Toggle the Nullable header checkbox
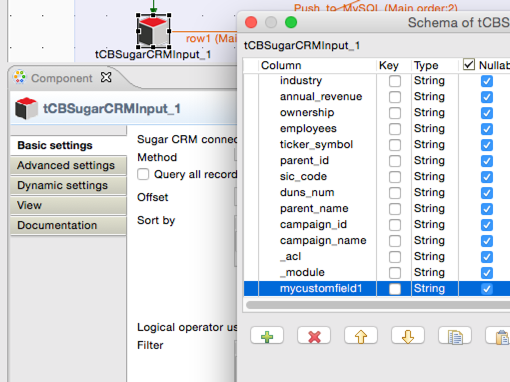Screen dimensions: 510x382 pos(469,65)
